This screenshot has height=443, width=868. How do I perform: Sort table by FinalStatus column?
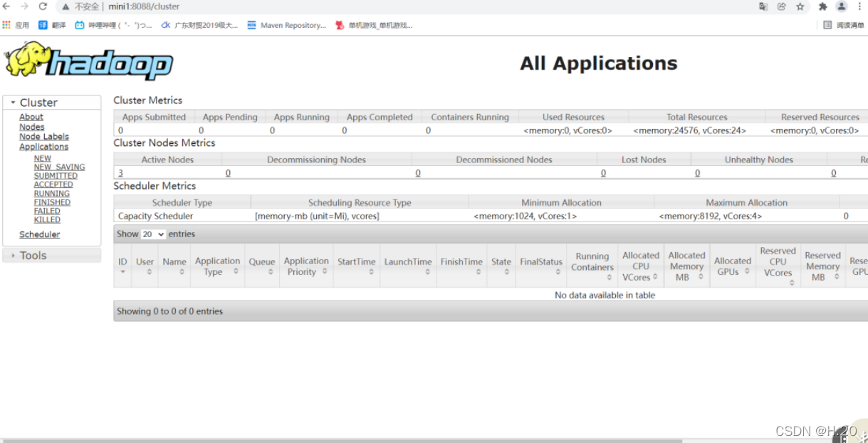[541, 266]
